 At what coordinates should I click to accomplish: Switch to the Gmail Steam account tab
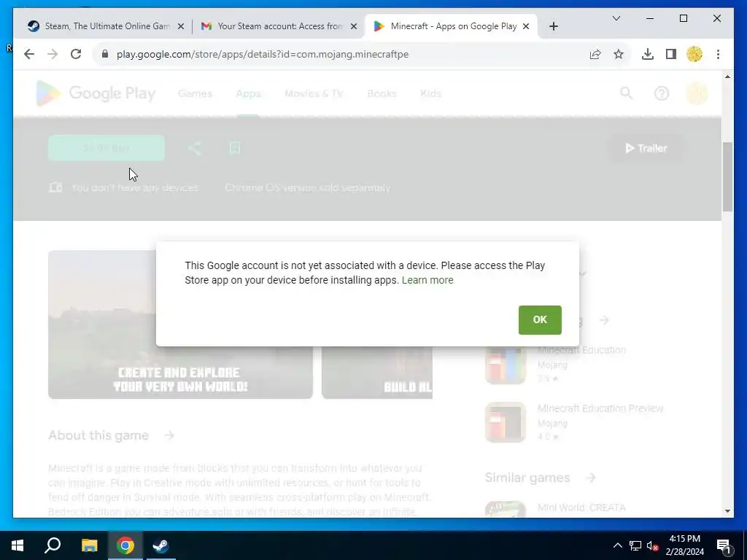[279, 26]
